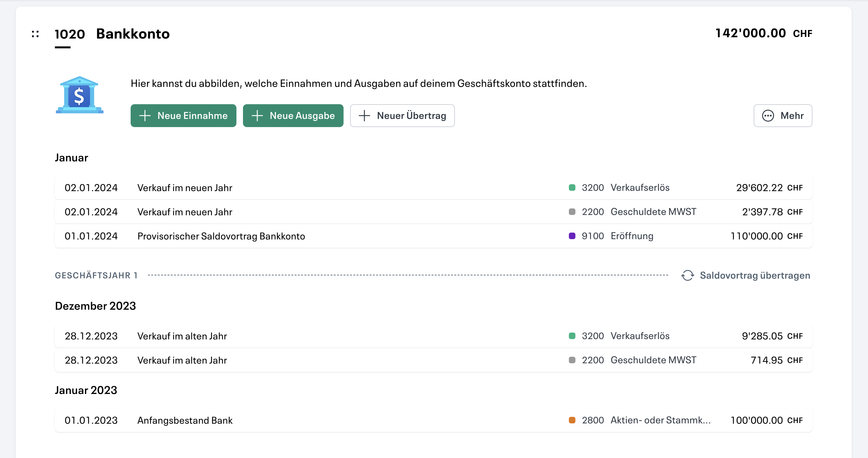Click green swatch of 29'602.22 Verkaufserlös row
The image size is (868, 458).
click(572, 188)
